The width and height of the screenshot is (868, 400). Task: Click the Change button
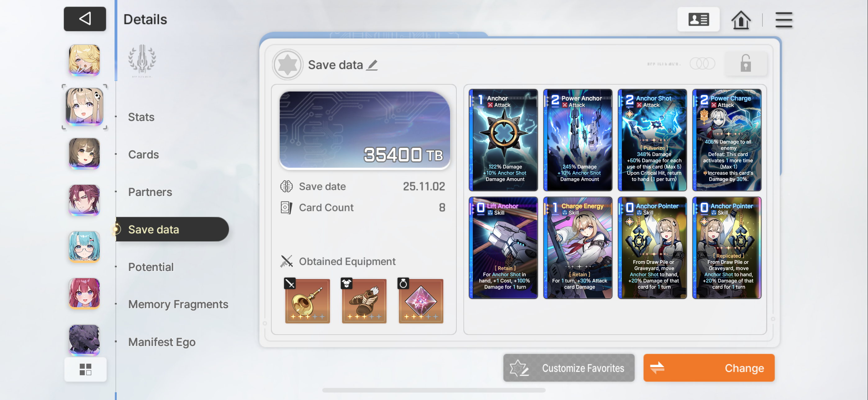709,368
